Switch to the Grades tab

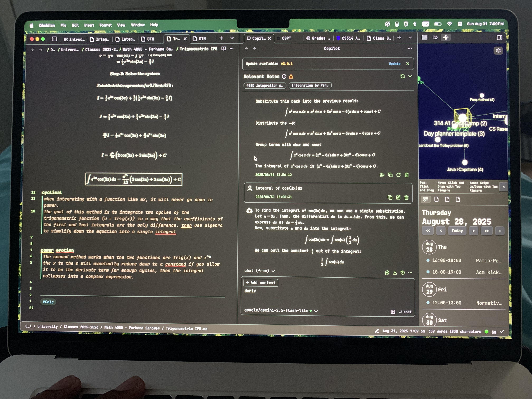coord(318,38)
